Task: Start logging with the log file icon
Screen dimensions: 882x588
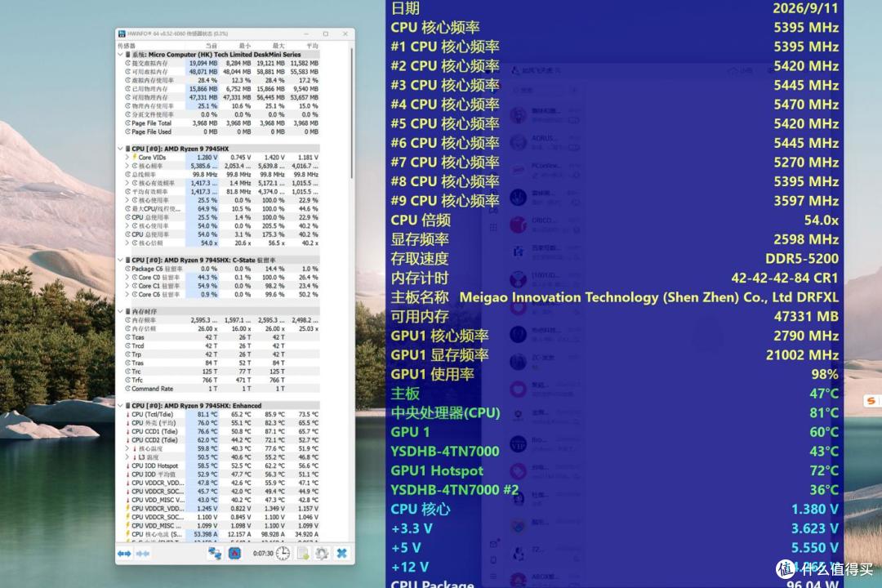Action: coord(303,554)
